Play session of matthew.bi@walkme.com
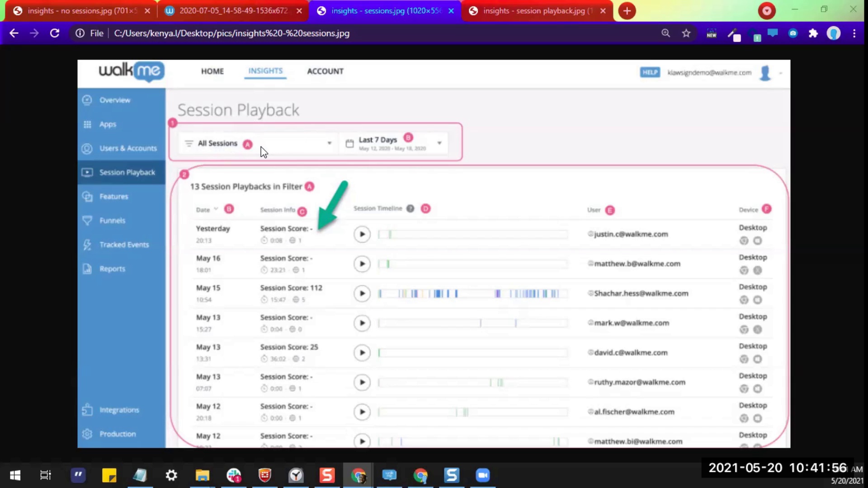This screenshot has height=488, width=868. pyautogui.click(x=362, y=441)
